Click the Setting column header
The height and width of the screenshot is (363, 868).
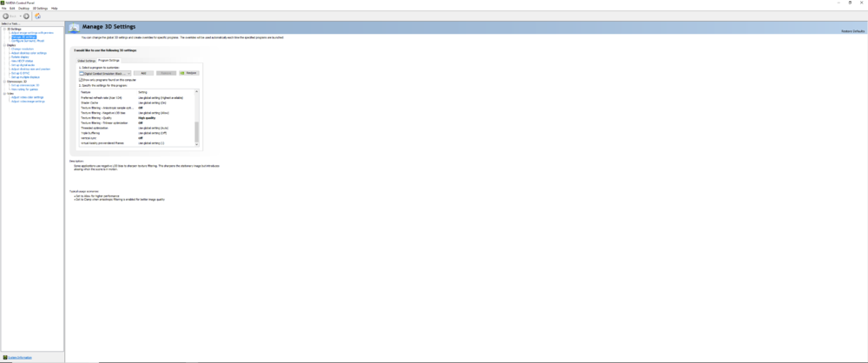point(143,92)
